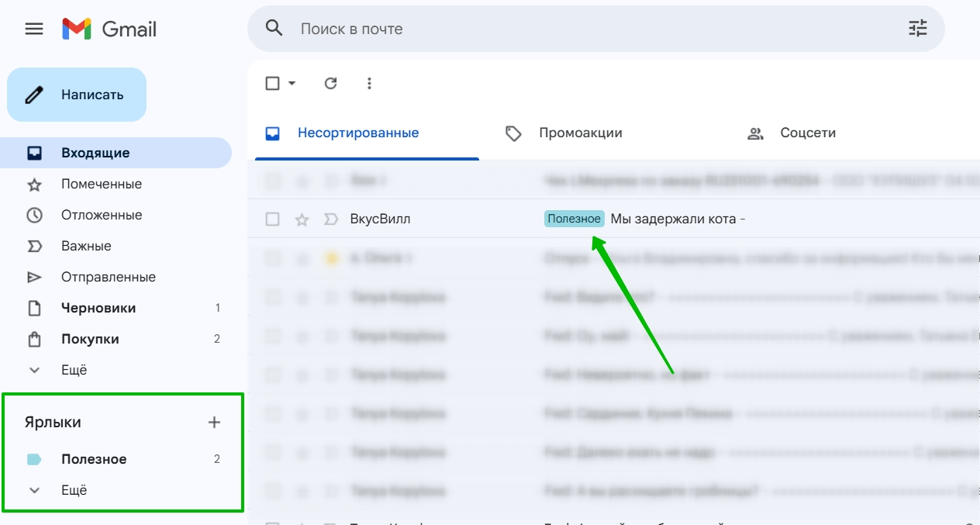Create a new label with the plus icon
This screenshot has height=525, width=980.
[215, 423]
